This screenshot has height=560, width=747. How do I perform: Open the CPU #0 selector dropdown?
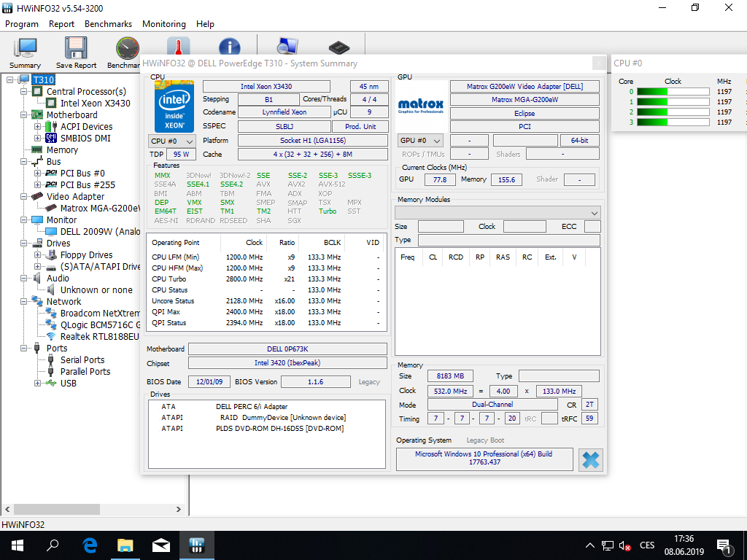pyautogui.click(x=172, y=141)
